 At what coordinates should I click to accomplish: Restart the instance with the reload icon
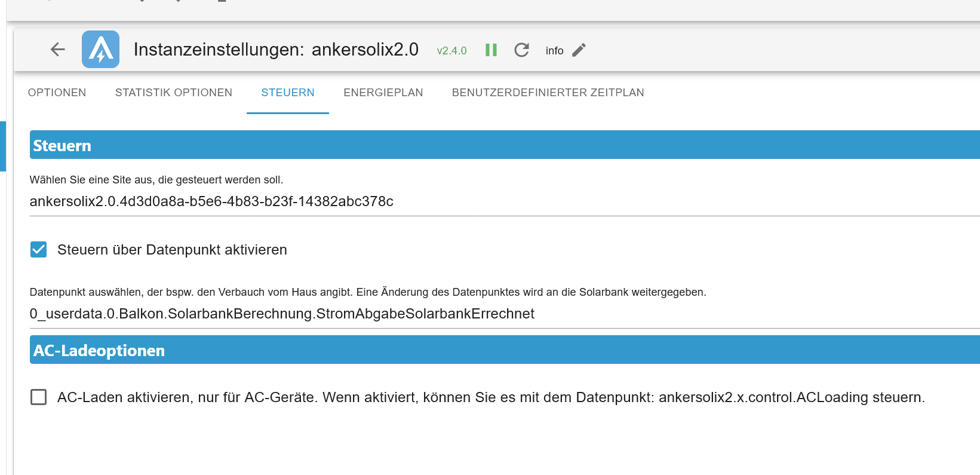click(521, 50)
